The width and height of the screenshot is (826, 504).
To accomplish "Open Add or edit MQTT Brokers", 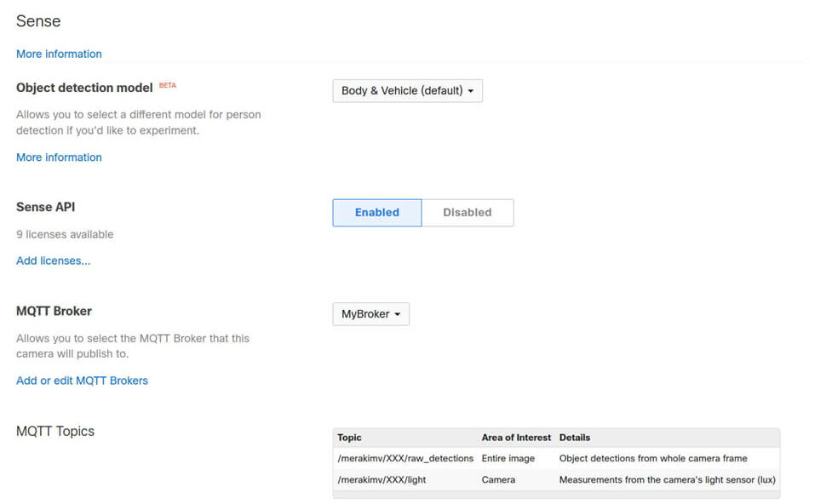I will [83, 381].
